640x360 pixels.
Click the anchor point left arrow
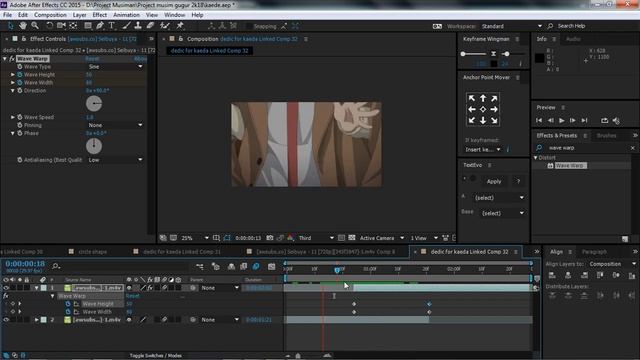click(x=472, y=109)
